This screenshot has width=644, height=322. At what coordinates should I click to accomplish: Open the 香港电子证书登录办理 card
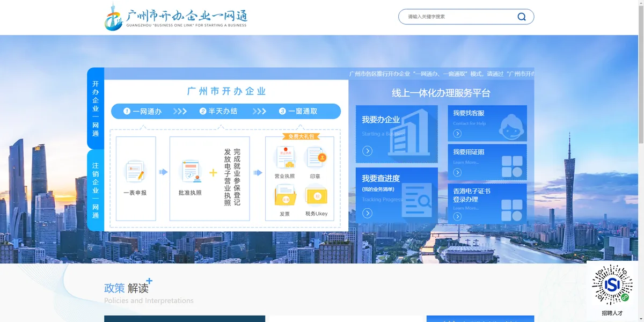487,204
